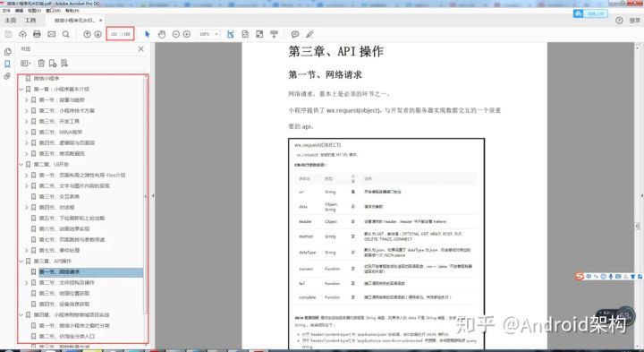Click find current bookmark icon
The width and height of the screenshot is (644, 352).
[64, 63]
